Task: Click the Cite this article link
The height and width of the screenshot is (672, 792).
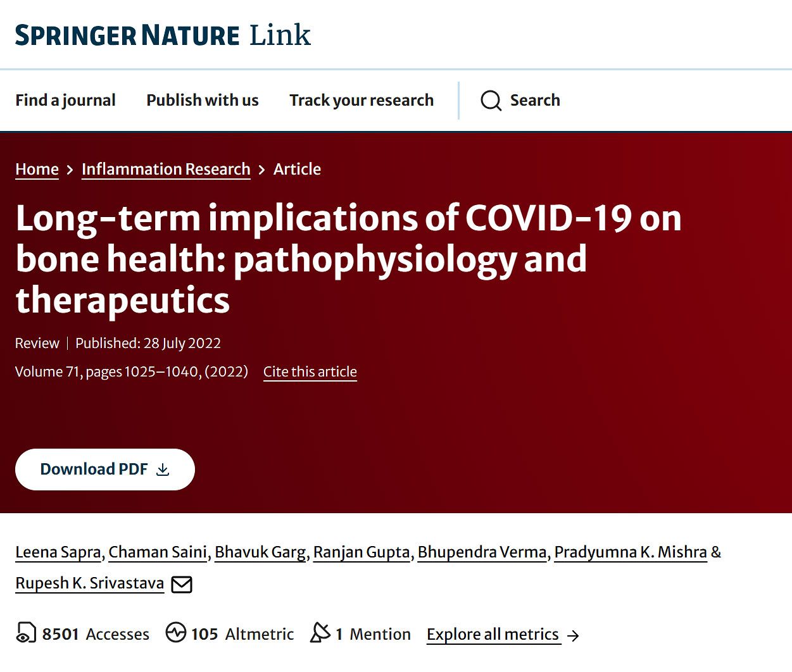Action: [310, 371]
